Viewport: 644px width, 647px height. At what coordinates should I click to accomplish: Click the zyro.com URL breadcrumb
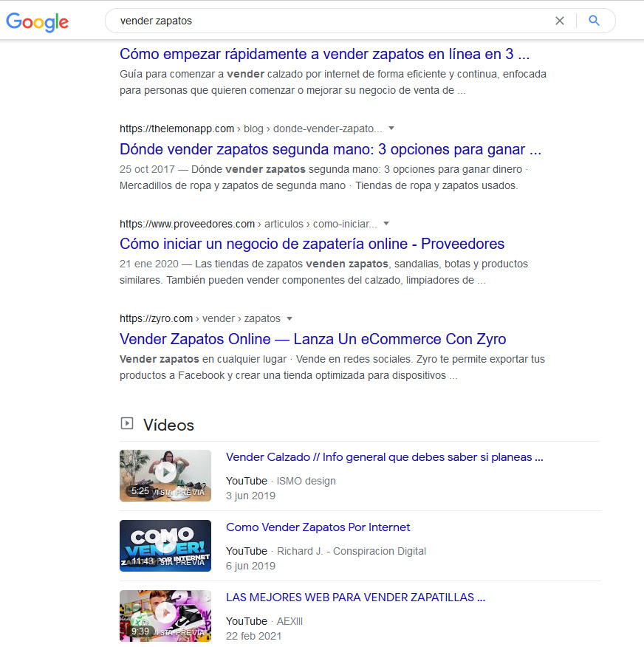[200, 318]
